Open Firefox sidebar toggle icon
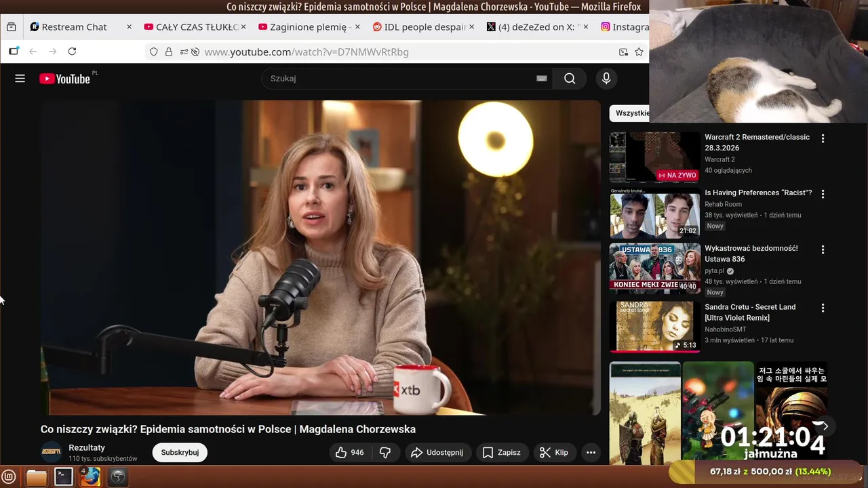Image resolution: width=868 pixels, height=488 pixels. tap(14, 52)
